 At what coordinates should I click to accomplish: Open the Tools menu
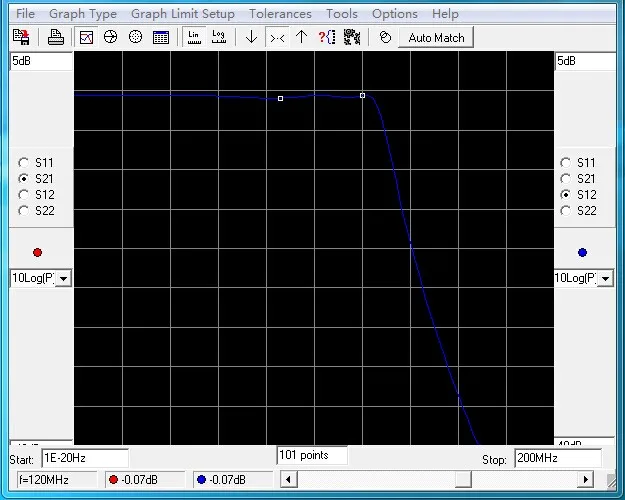[x=342, y=14]
